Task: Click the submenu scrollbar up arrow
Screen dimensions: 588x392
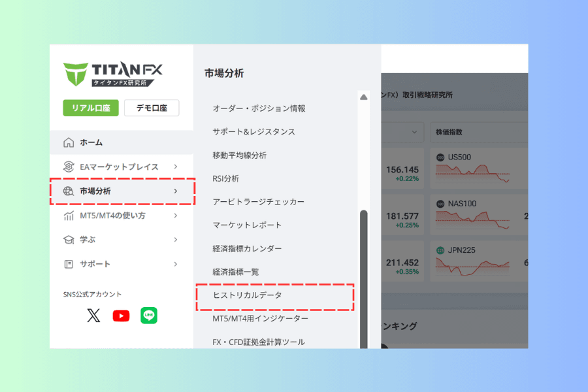Action: [364, 97]
